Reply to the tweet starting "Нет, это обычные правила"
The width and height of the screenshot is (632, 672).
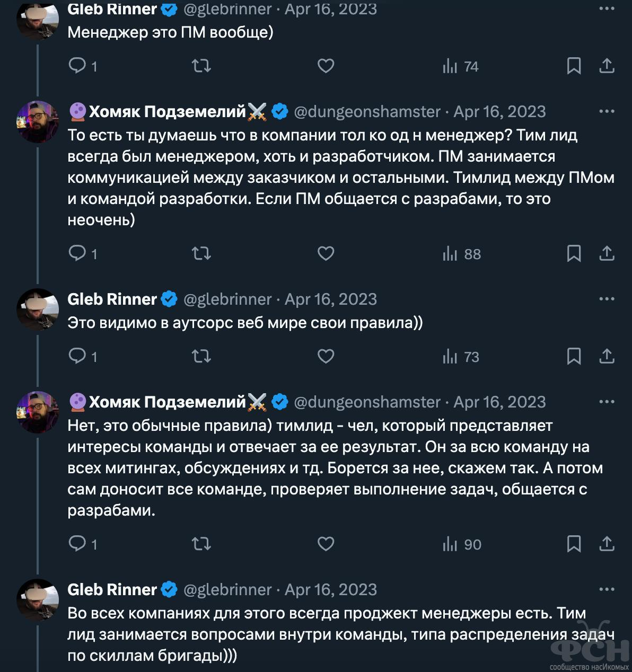coord(78,544)
